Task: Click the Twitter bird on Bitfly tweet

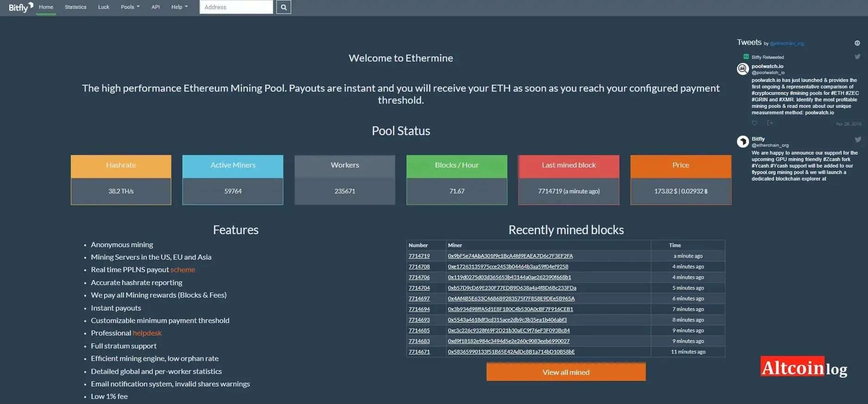Action: pyautogui.click(x=858, y=139)
